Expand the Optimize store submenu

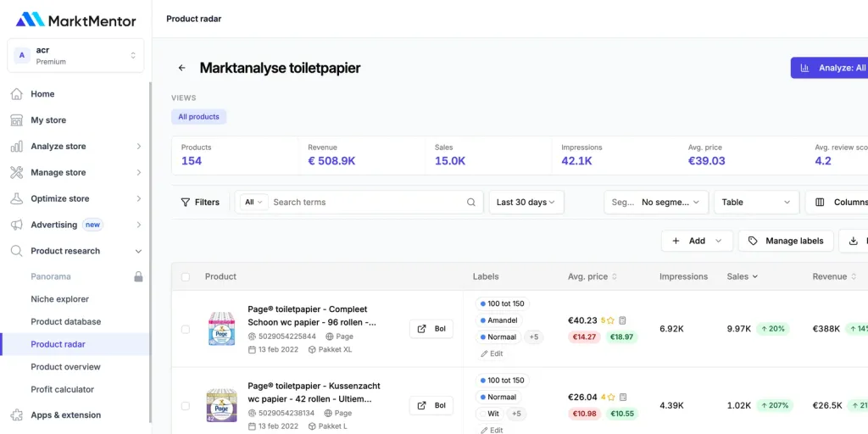tap(138, 198)
